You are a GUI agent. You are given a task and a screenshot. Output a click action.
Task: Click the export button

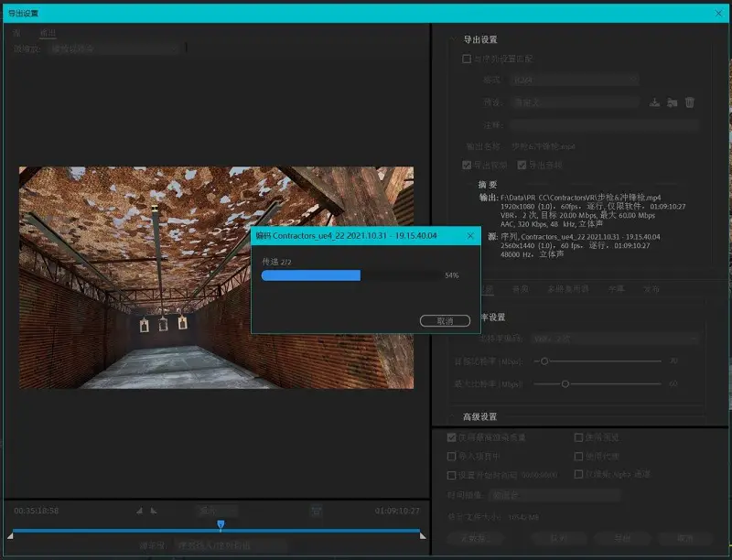622,538
